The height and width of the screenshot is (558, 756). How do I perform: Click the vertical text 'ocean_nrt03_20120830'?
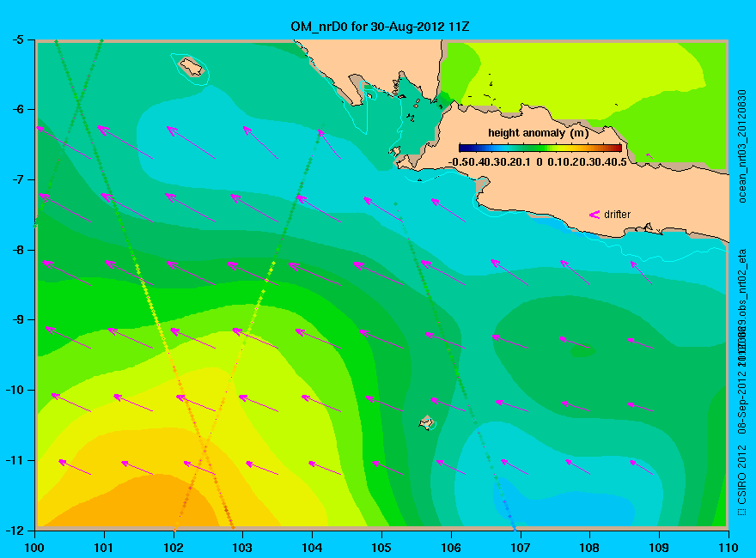742,146
